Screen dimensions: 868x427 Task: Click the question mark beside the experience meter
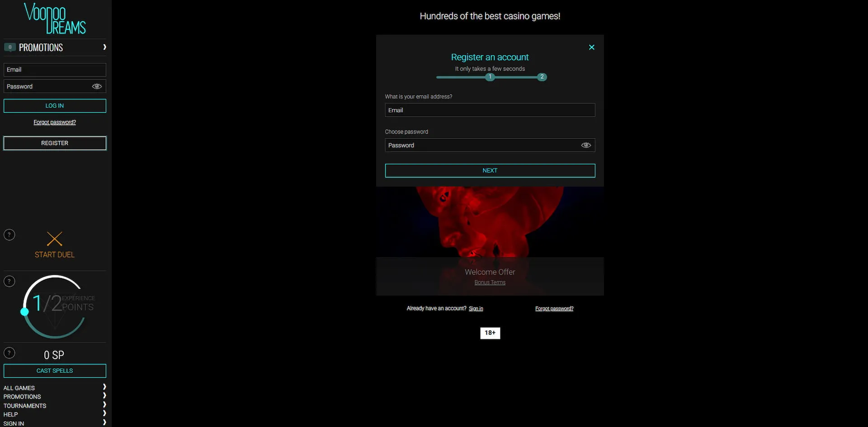(9, 281)
